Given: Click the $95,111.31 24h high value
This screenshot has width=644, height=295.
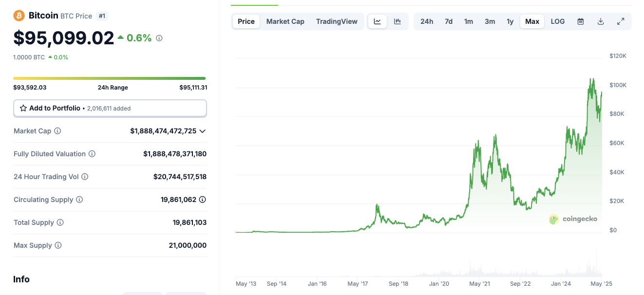Looking at the screenshot, I should pyautogui.click(x=193, y=88).
